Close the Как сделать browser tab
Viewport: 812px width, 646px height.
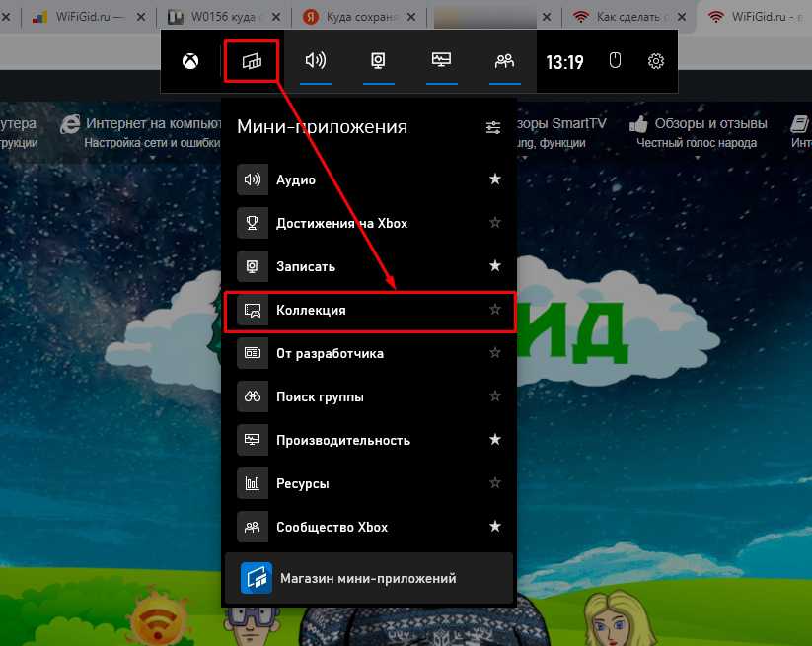coord(682,17)
